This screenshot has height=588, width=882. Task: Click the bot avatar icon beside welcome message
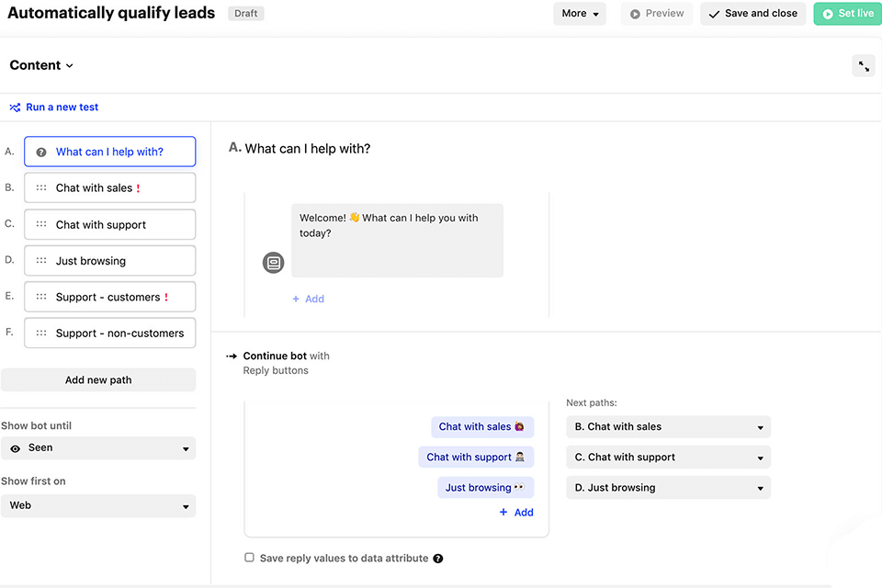(x=273, y=263)
